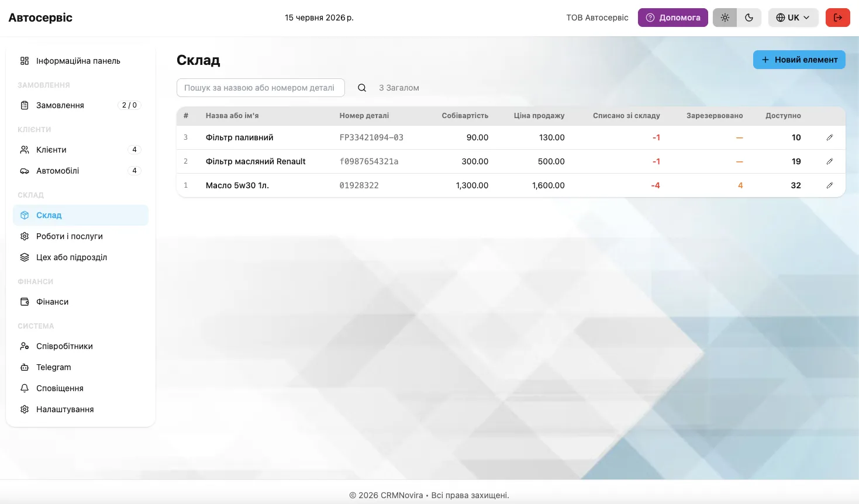Click the 2 / 0 badge on Замовлення
The image size is (859, 504).
(129, 105)
